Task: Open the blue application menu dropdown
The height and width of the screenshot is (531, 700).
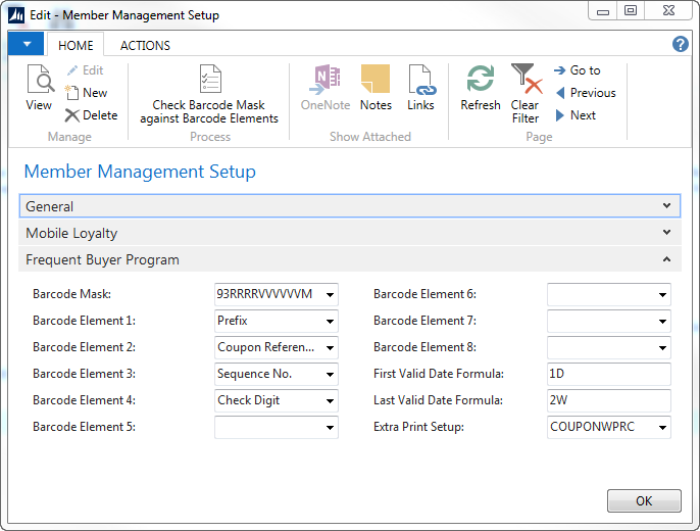Action: [x=26, y=45]
